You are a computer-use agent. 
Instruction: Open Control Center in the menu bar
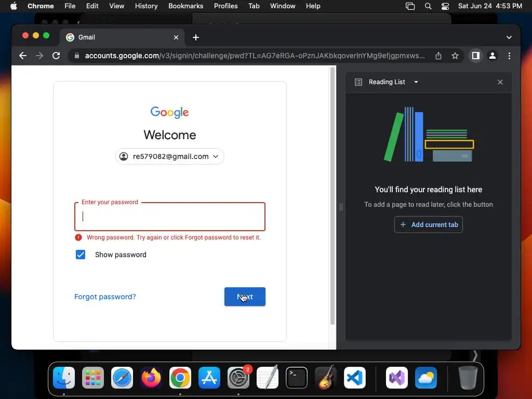(x=445, y=6)
